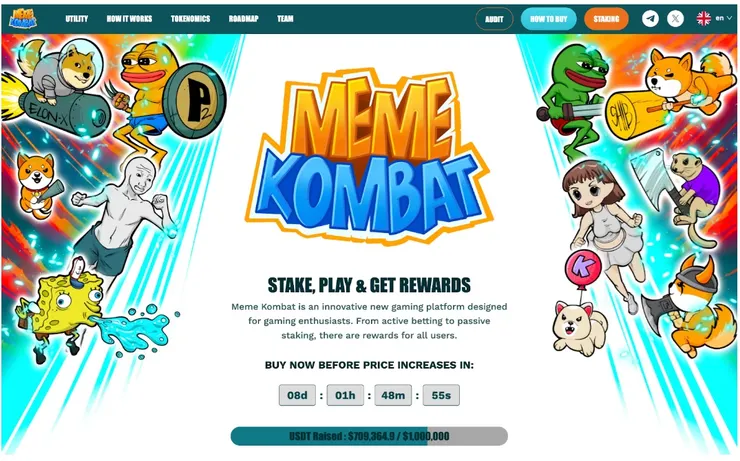This screenshot has width=740, height=461.
Task: Open the Telegram icon link
Action: (650, 19)
